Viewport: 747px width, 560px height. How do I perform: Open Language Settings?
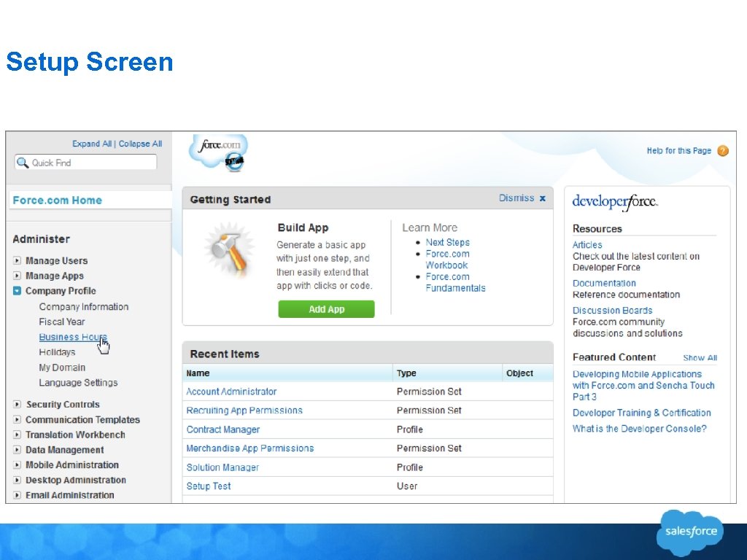(x=78, y=383)
